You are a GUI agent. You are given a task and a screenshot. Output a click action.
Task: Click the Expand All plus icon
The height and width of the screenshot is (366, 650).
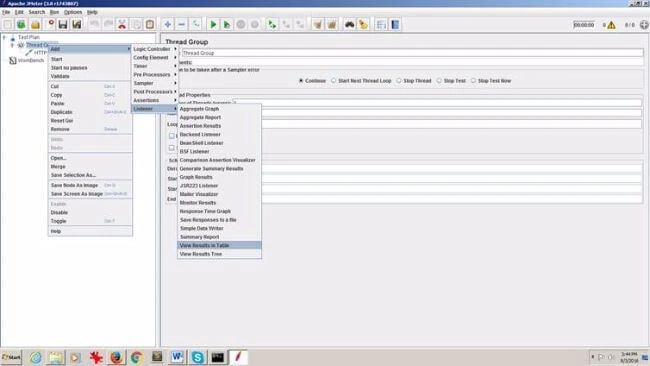tap(167, 24)
